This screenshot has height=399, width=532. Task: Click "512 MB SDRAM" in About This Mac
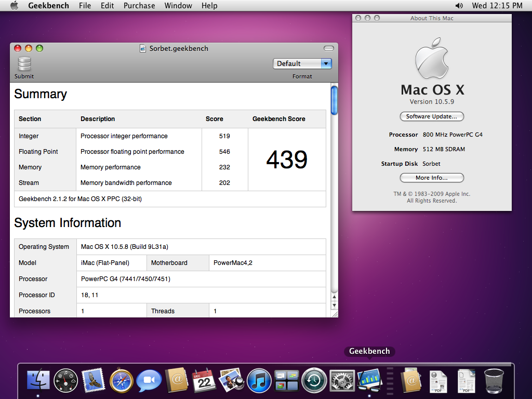[444, 149]
